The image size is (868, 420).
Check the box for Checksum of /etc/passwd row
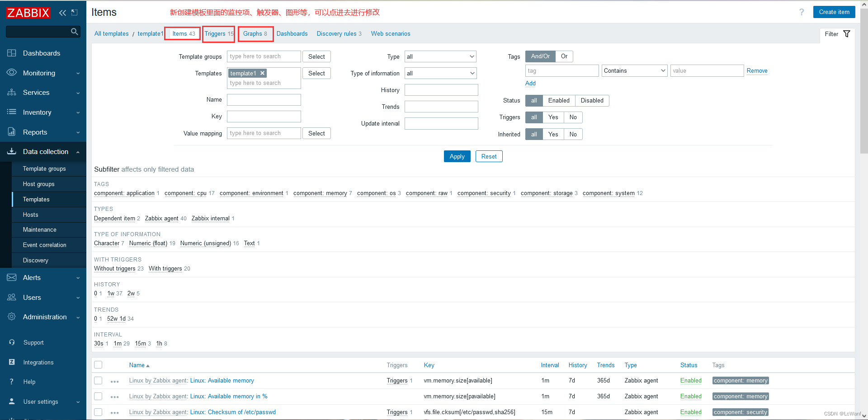[98, 412]
